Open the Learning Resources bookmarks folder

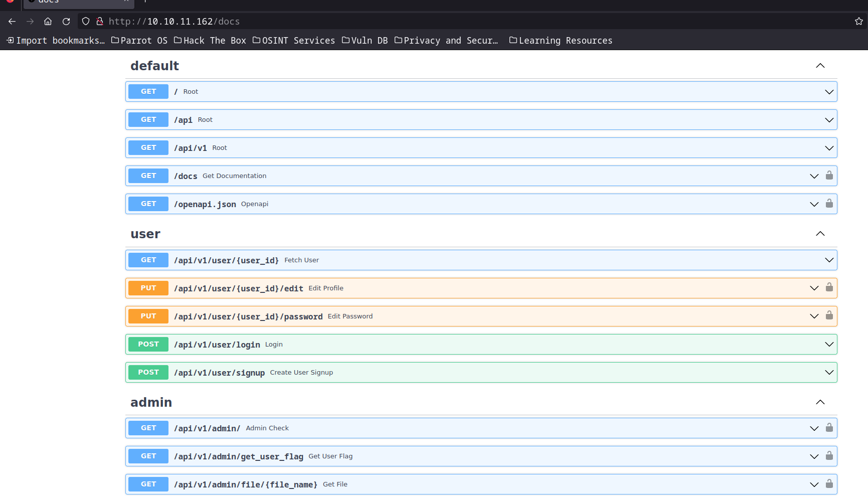coord(561,41)
